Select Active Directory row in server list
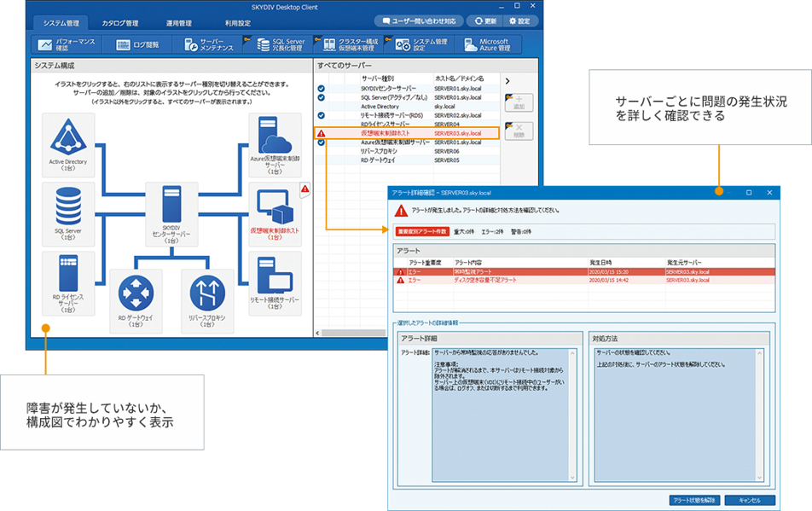Viewport: 812px width, 511px height. (407, 107)
